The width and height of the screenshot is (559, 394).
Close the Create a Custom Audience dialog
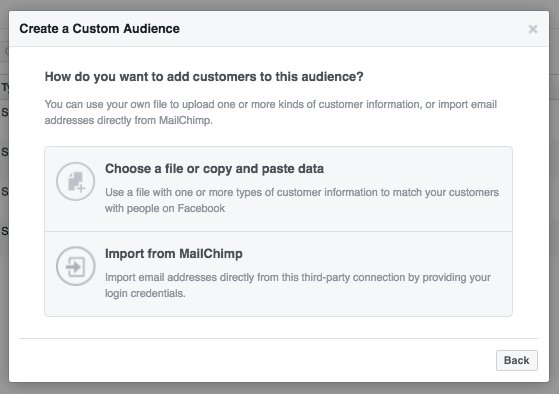pos(533,29)
